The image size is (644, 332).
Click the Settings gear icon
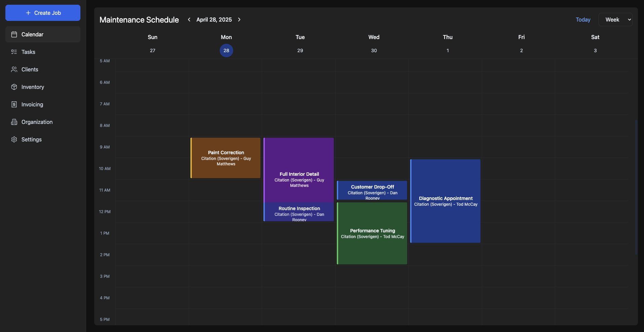14,139
